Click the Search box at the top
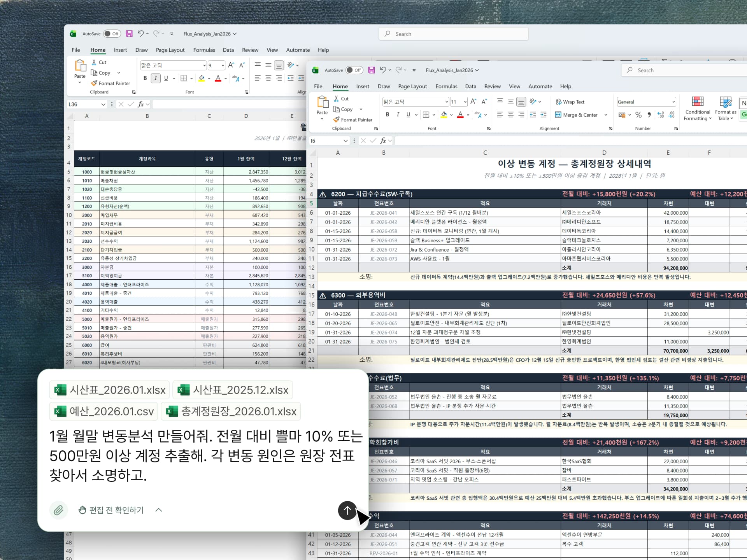 684,70
